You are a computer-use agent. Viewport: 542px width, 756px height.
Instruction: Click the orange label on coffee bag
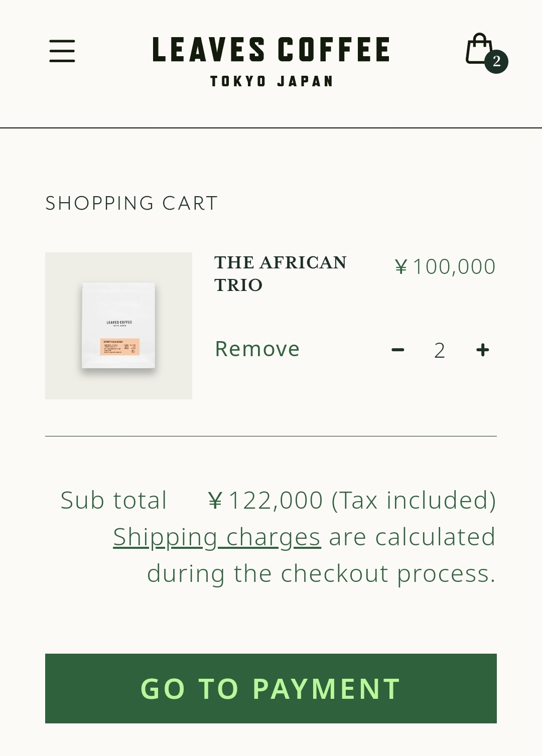(119, 347)
